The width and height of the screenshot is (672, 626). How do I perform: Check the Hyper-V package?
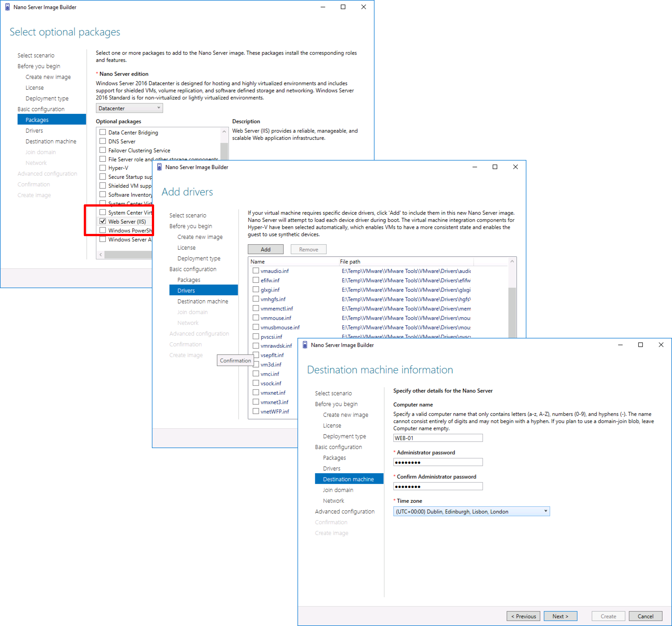(x=103, y=168)
